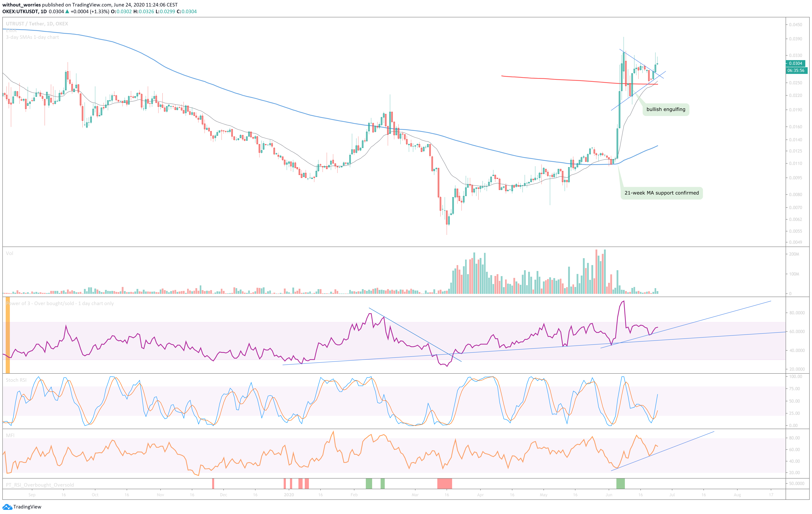Click the close value C:0.0304 in header
This screenshot has width=812, height=514.
(x=187, y=11)
